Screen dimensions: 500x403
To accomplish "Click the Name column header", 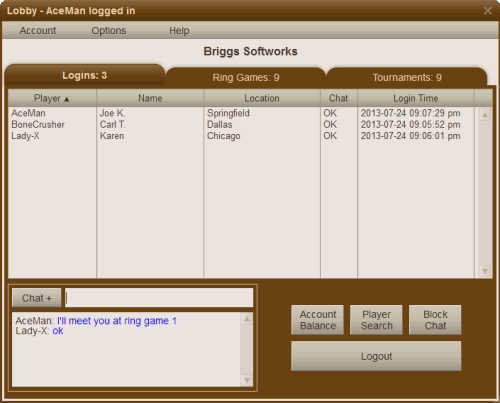I will pos(150,98).
